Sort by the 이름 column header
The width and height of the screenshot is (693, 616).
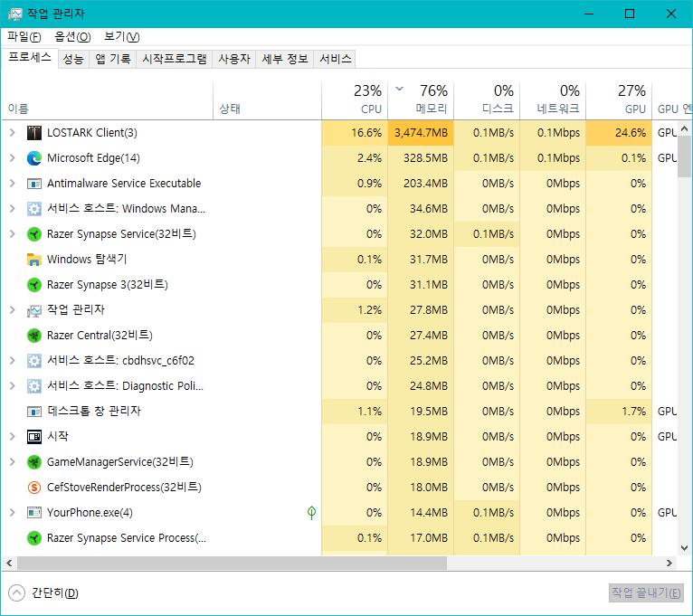coord(107,100)
